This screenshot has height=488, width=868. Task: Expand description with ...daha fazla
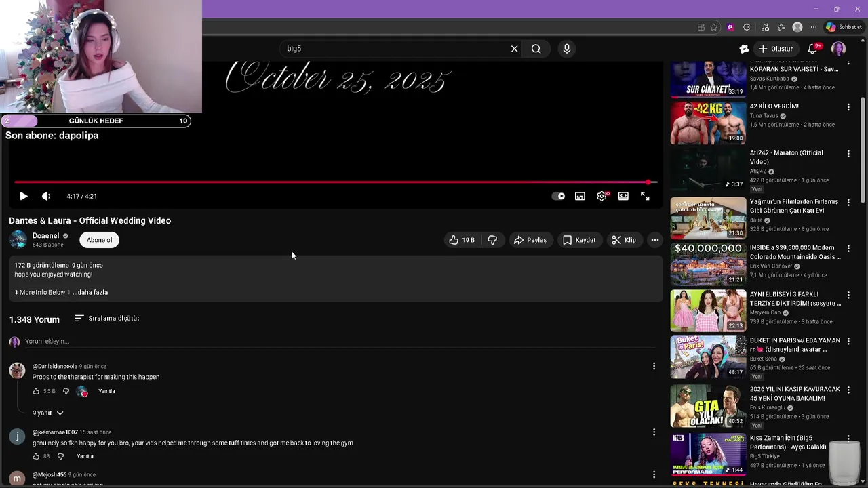[x=90, y=292]
